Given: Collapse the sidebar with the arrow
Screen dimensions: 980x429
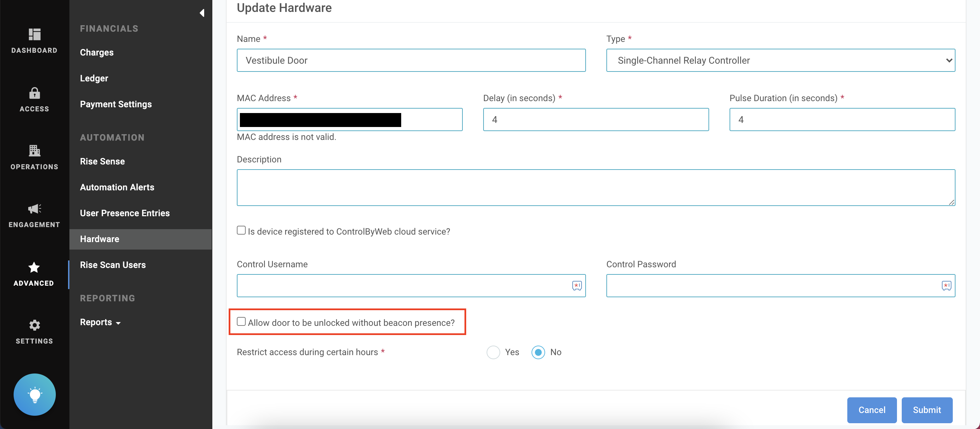Looking at the screenshot, I should coord(202,13).
